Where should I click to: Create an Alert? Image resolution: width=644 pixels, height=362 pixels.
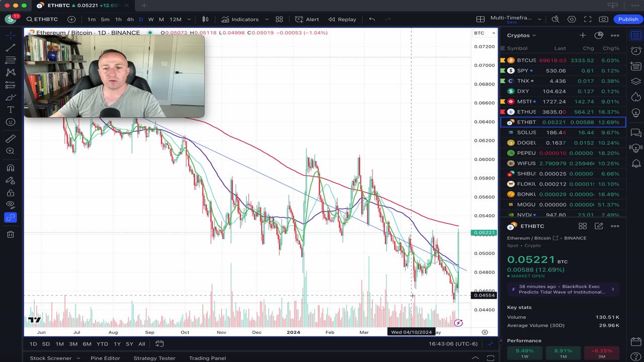tap(307, 19)
